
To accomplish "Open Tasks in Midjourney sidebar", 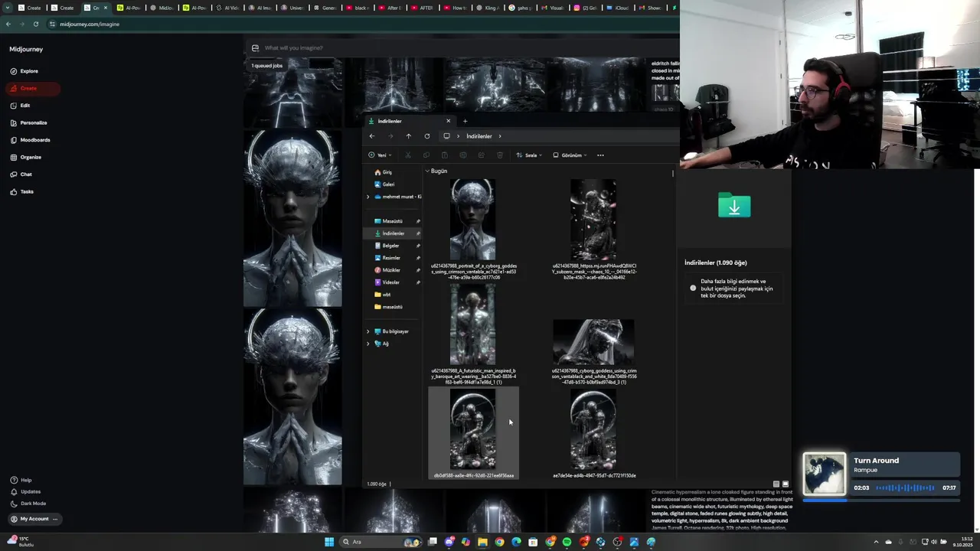I will 21,191.
